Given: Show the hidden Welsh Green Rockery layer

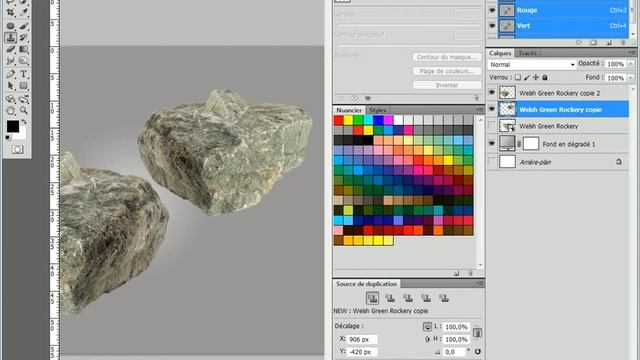Looking at the screenshot, I should click(x=492, y=126).
